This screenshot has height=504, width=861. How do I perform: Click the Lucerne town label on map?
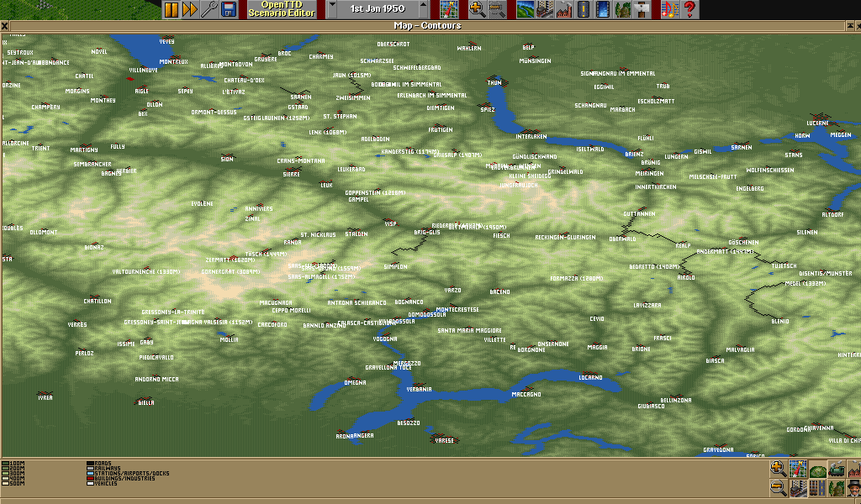click(x=817, y=123)
